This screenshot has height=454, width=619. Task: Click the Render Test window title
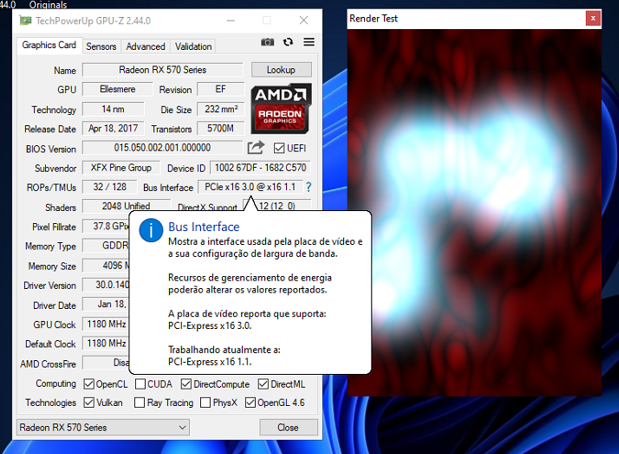click(x=373, y=19)
